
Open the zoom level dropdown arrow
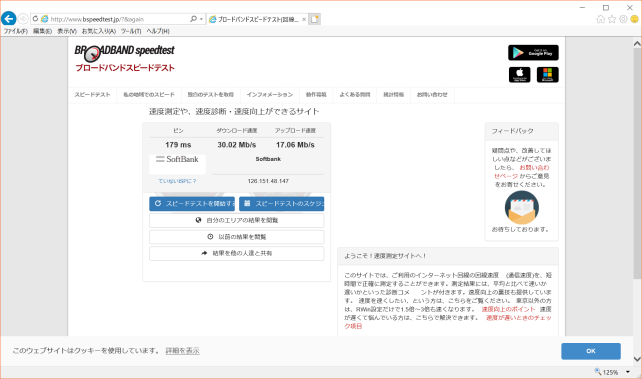coord(628,372)
